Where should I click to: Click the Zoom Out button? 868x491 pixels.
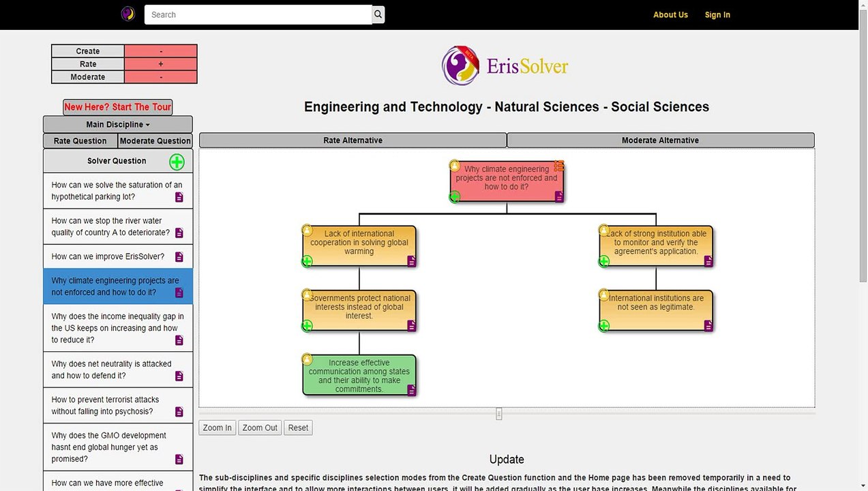click(260, 428)
